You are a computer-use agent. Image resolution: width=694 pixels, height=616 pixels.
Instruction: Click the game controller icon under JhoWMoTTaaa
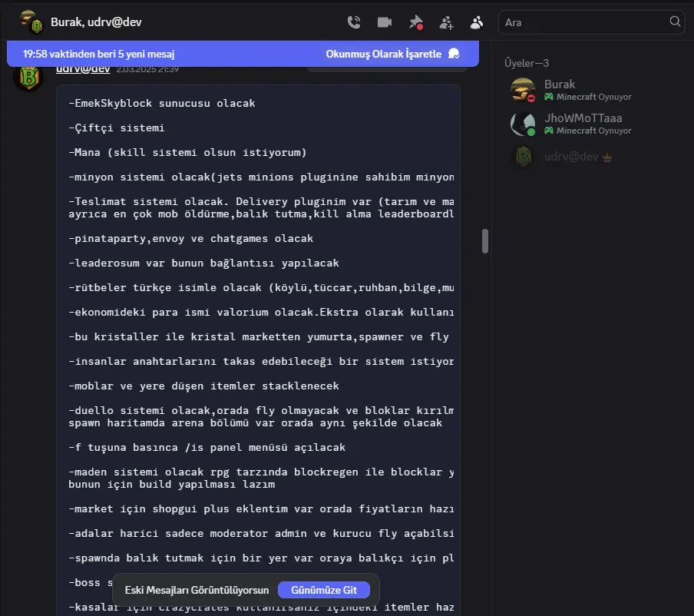pyautogui.click(x=549, y=131)
